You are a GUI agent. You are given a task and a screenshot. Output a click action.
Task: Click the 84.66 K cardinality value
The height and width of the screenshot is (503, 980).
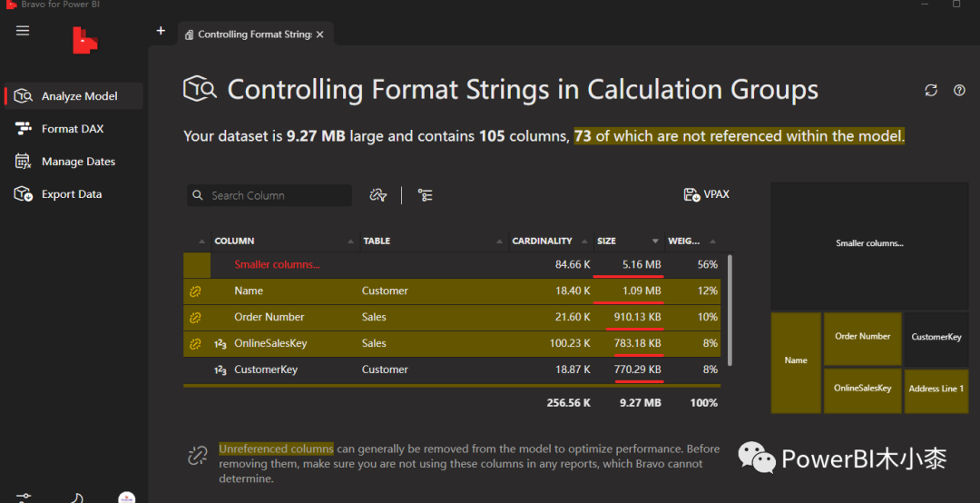click(573, 264)
